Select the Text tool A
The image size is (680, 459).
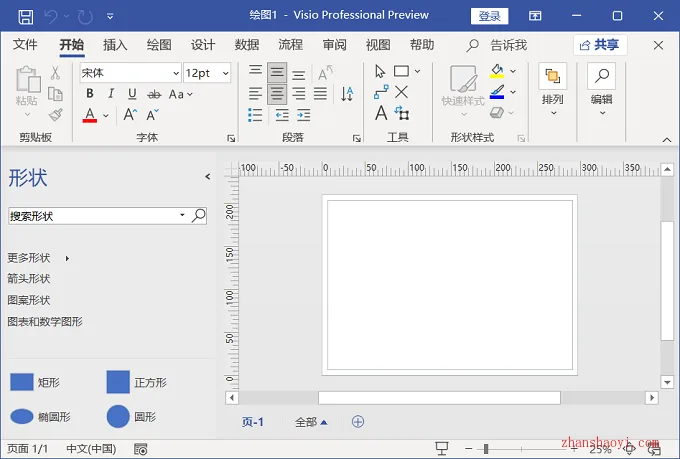coord(381,114)
